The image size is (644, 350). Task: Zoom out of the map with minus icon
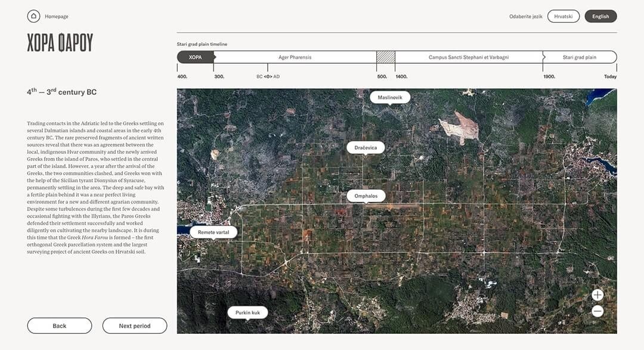click(x=597, y=311)
